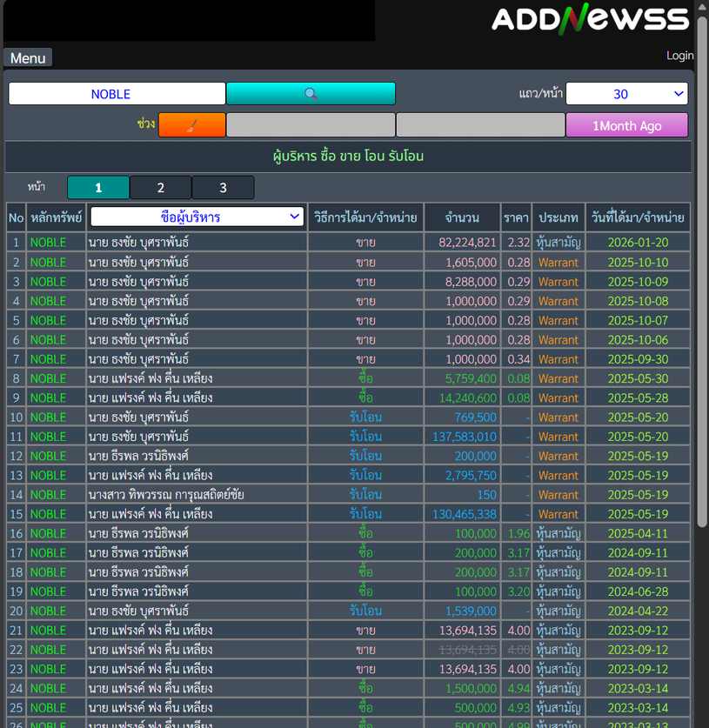Image resolution: width=709 pixels, height=728 pixels.
Task: Click the 1Month Ago button
Action: click(626, 125)
